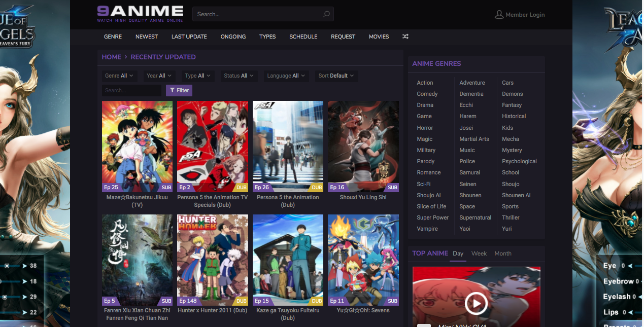This screenshot has height=327, width=644.
Task: Click the Filter button
Action: (179, 90)
